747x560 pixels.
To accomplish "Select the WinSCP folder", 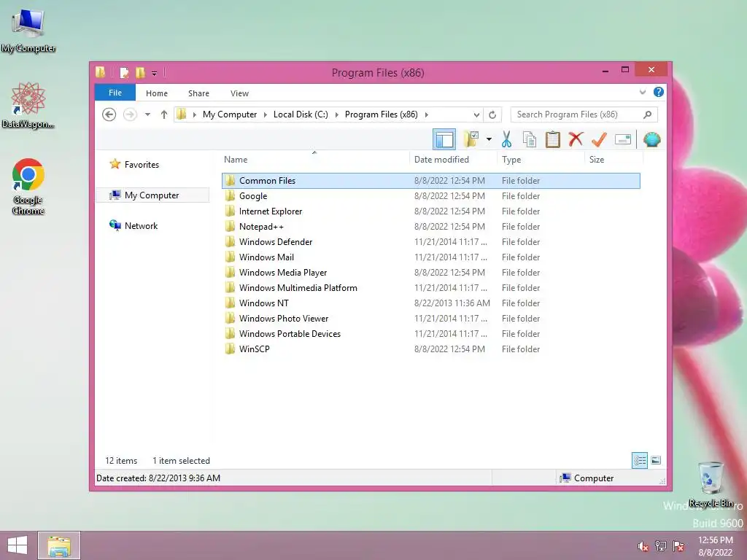I will (x=431, y=349).
